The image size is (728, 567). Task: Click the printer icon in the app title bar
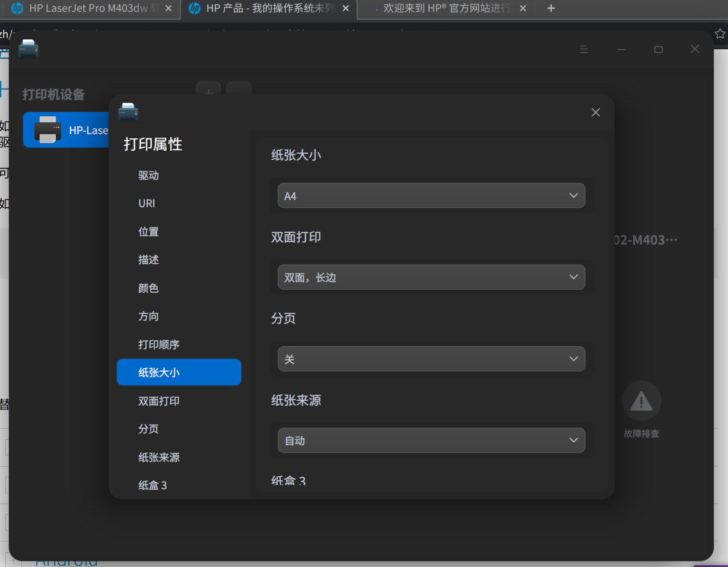coord(28,49)
